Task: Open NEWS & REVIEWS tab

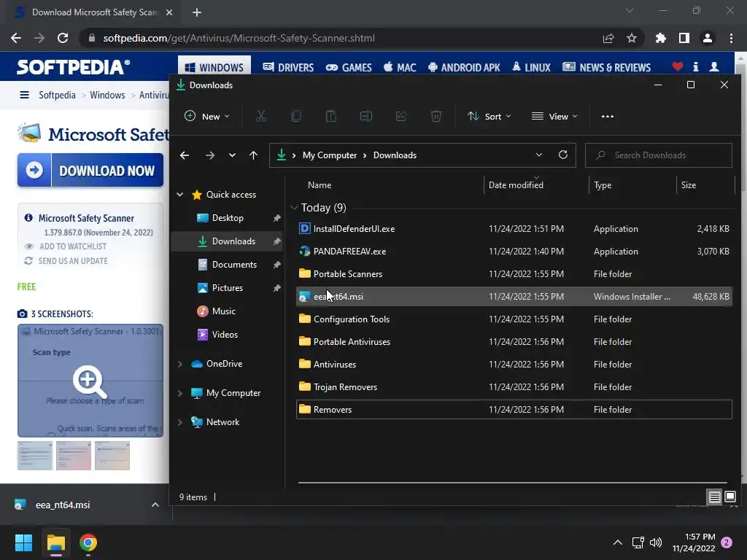Action: (x=606, y=67)
